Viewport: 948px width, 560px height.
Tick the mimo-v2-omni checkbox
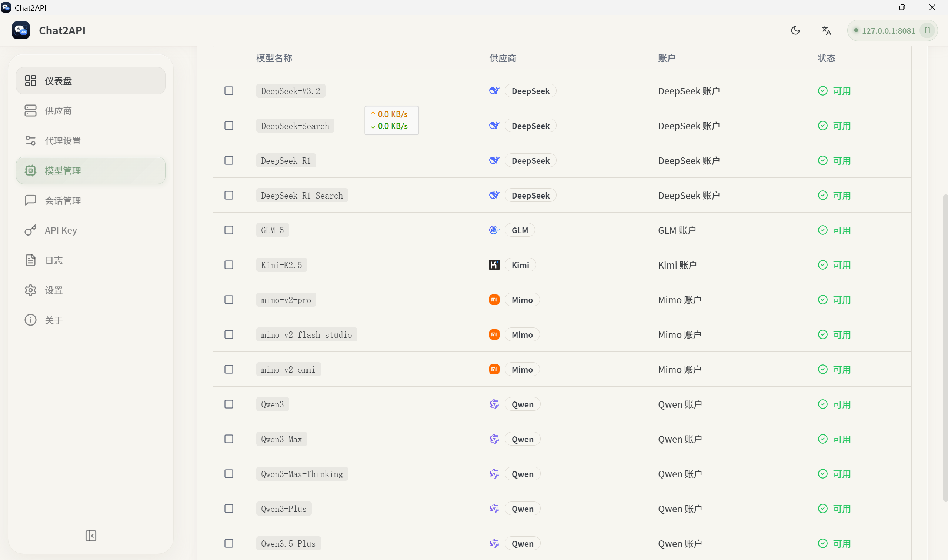tap(229, 369)
